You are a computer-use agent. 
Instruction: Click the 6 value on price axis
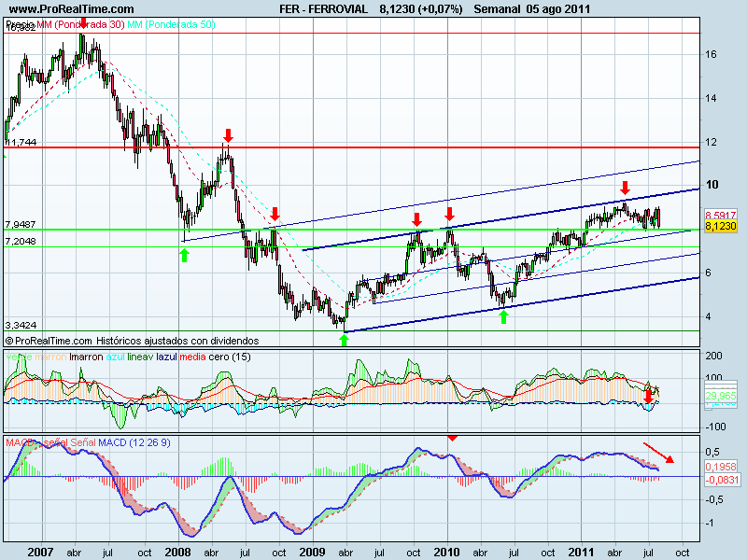point(709,273)
